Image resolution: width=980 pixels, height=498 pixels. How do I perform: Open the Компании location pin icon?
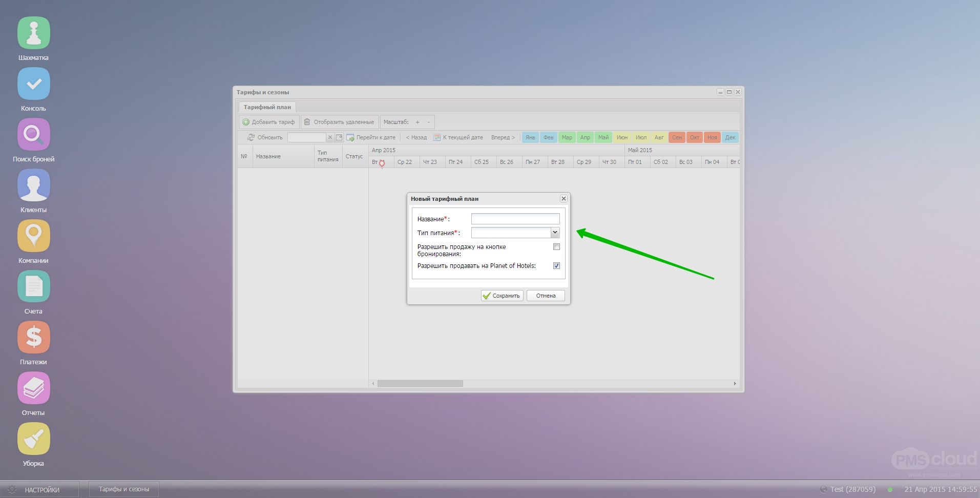coord(34,236)
